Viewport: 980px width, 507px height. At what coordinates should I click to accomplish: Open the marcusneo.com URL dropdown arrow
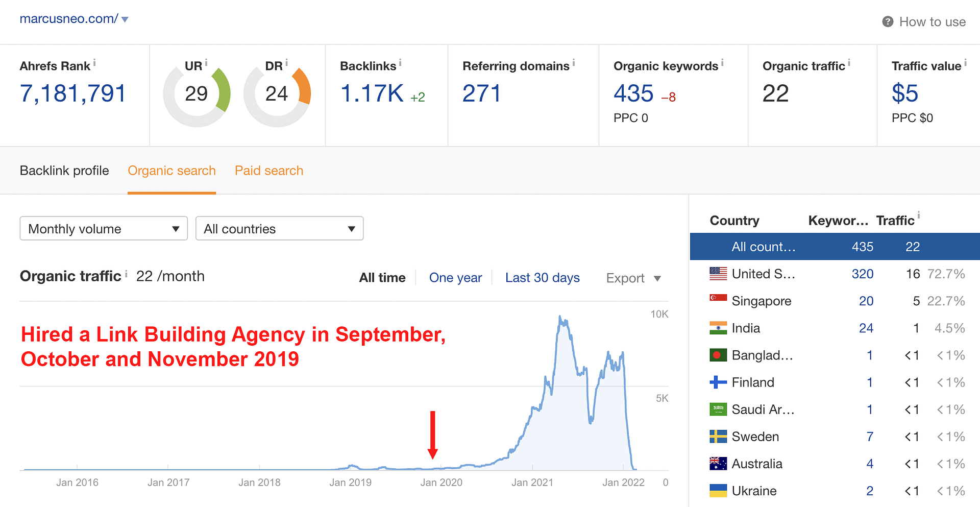125,19
